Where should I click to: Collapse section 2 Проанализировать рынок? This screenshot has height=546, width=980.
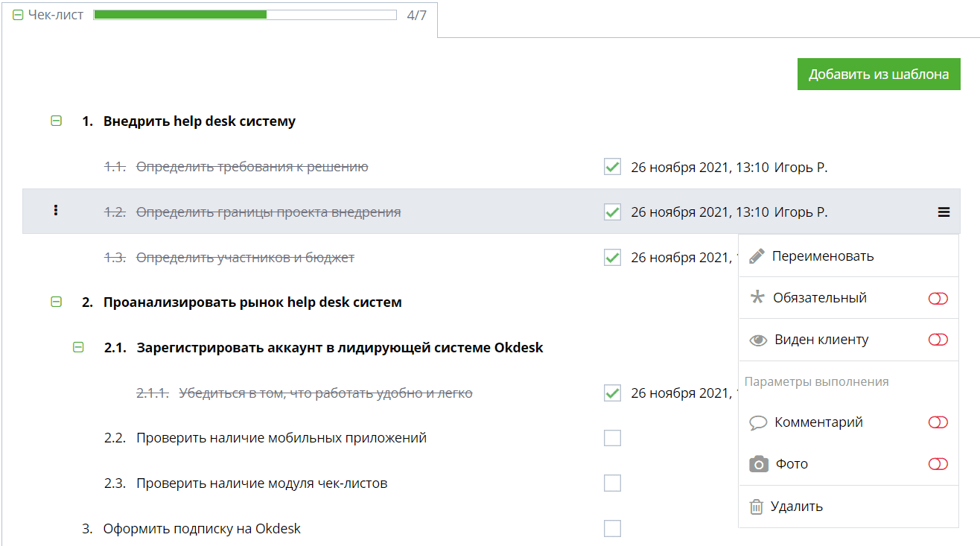coord(56,302)
